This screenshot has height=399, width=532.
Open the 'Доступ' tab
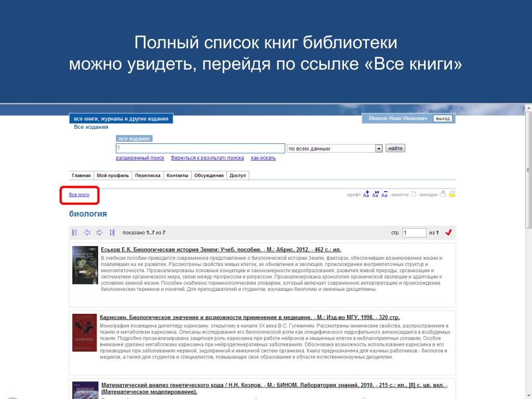[x=237, y=176]
